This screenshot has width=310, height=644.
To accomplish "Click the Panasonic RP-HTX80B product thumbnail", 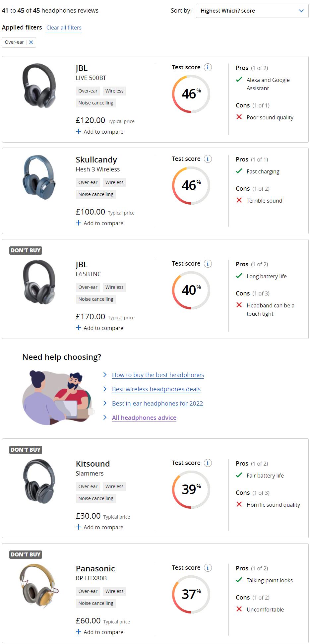I will (x=40, y=590).
